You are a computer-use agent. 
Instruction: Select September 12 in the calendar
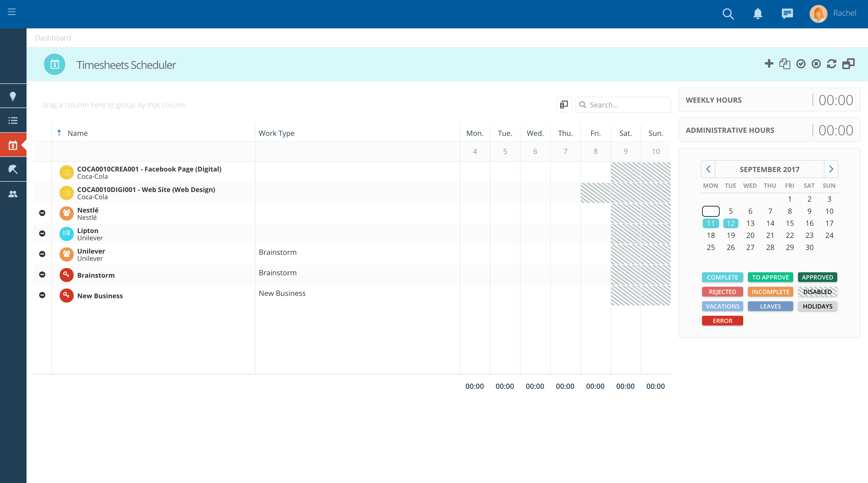pos(730,223)
